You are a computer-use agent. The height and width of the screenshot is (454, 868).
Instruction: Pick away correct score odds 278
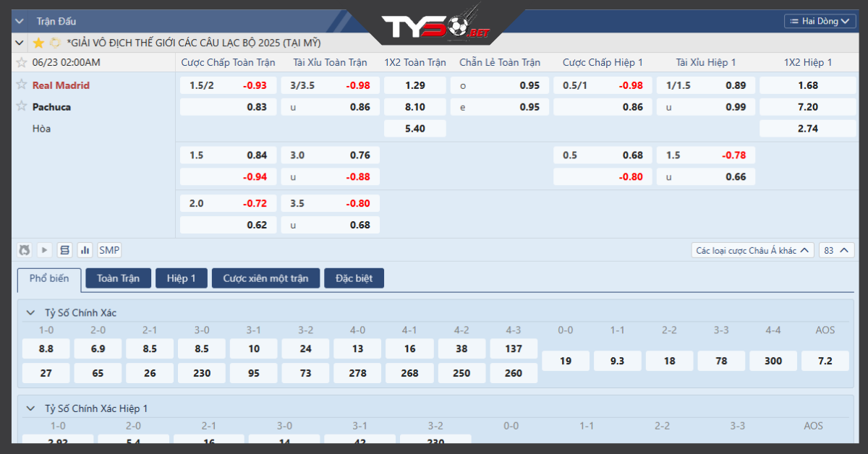tap(358, 373)
